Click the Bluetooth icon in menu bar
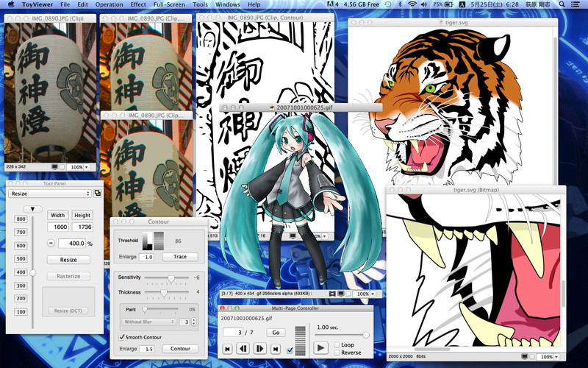This screenshot has height=368, width=588. 400,4
